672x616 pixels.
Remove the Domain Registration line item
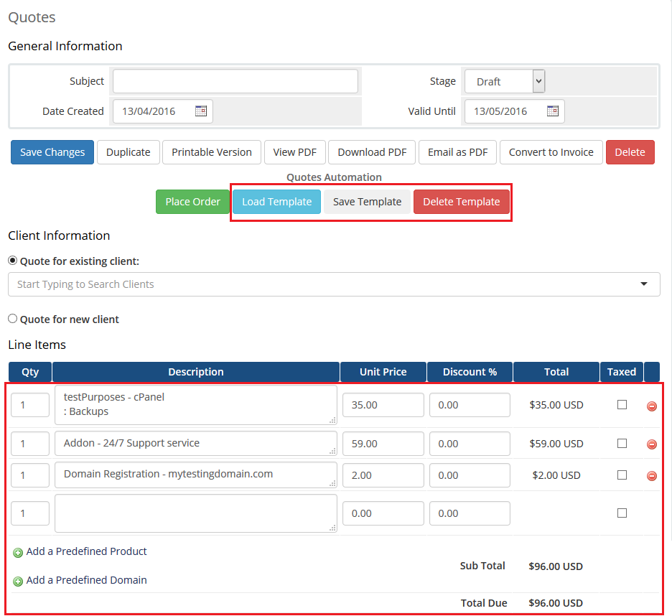[651, 475]
